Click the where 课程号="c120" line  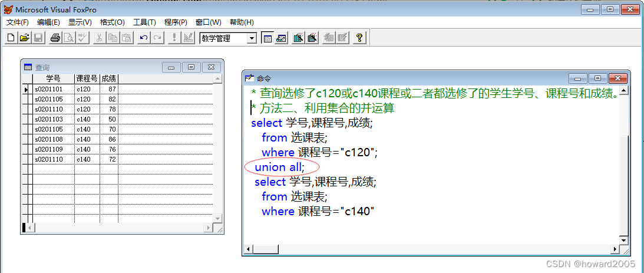click(319, 153)
